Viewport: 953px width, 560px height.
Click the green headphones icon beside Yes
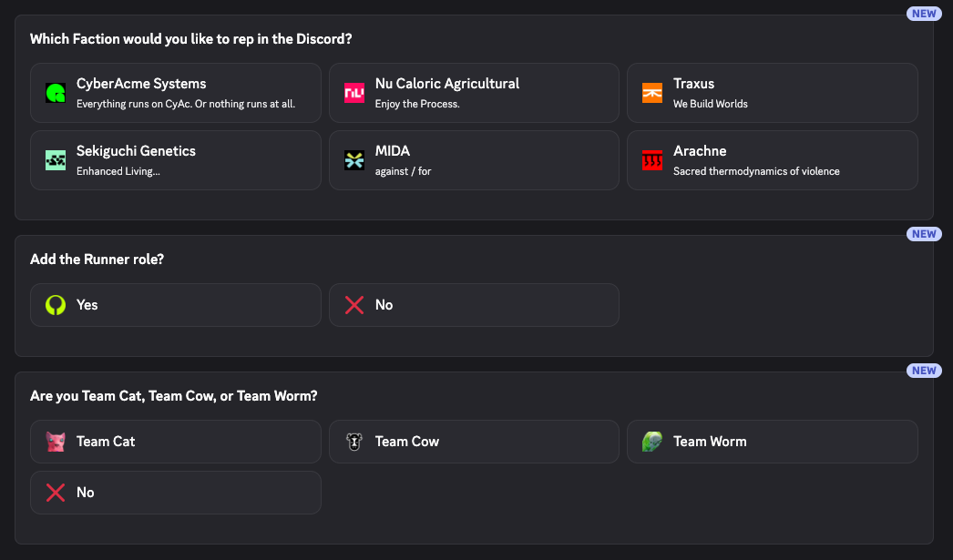point(55,305)
